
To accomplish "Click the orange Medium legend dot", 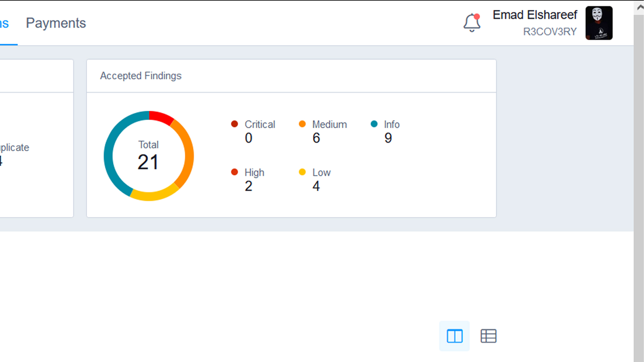I will pyautogui.click(x=302, y=124).
